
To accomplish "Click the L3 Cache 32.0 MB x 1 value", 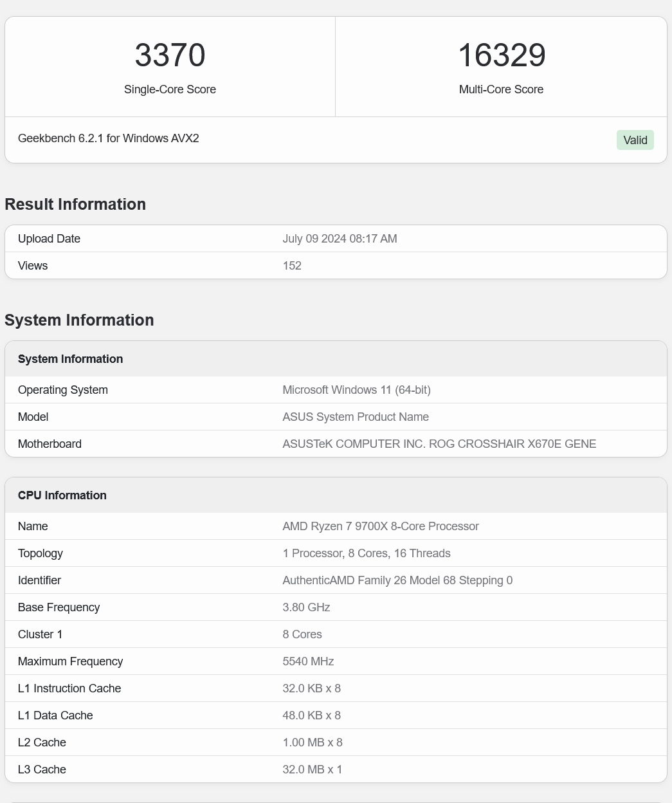I will click(312, 770).
